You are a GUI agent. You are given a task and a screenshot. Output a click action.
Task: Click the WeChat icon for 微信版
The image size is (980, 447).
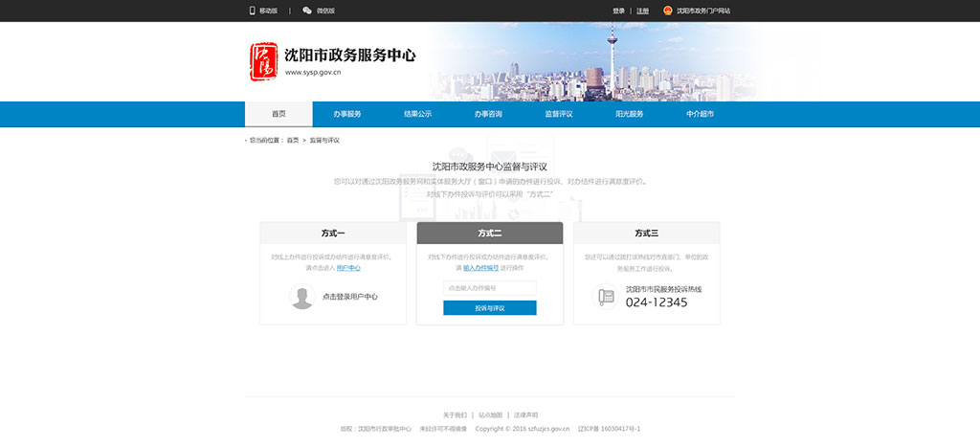point(307,11)
